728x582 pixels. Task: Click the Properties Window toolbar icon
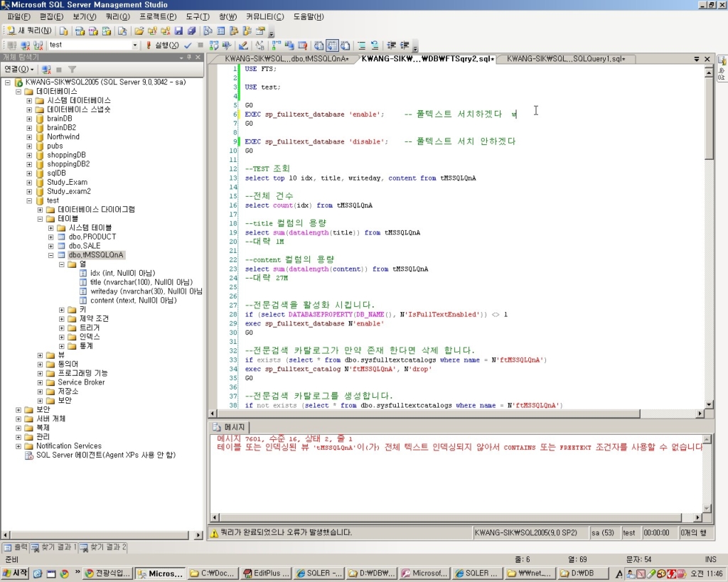pos(260,31)
